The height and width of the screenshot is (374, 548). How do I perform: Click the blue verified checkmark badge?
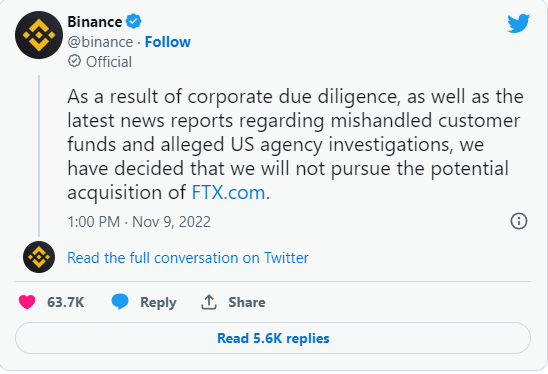coord(134,21)
